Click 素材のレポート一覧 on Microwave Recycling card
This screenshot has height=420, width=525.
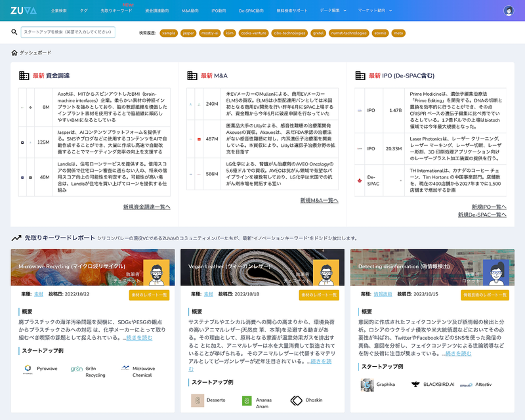tap(149, 295)
